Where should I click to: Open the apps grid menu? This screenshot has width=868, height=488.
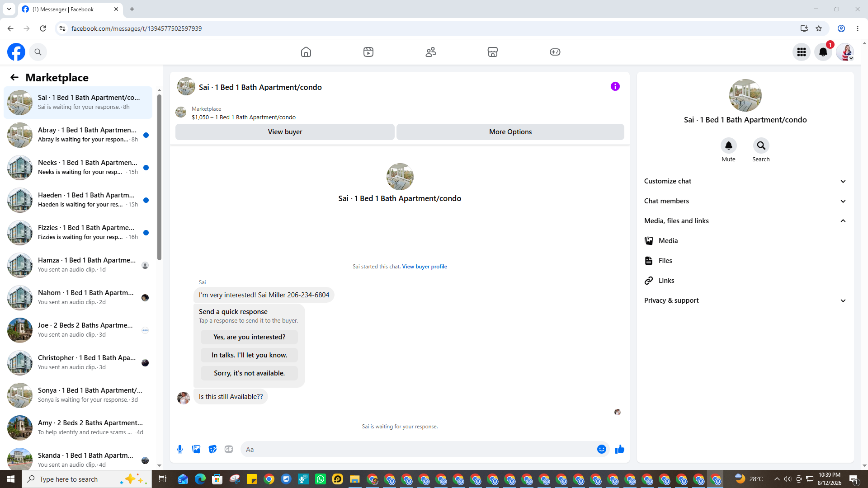[x=802, y=52]
